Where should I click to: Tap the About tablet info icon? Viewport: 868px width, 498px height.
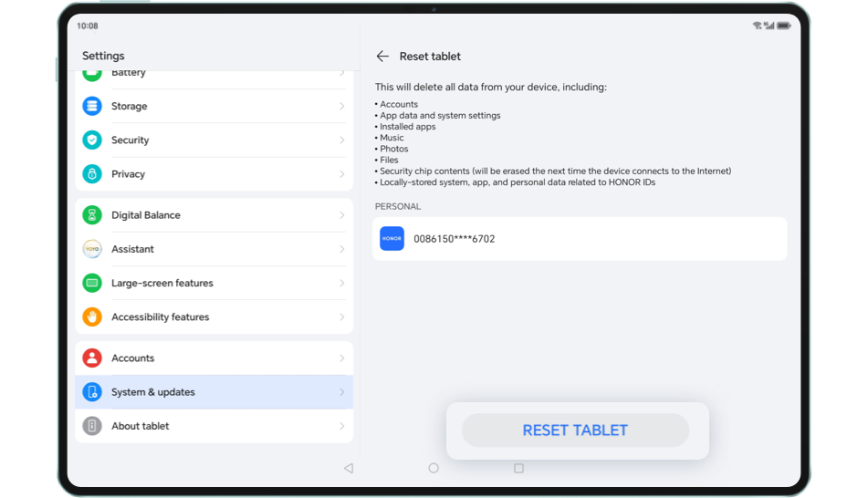92,426
